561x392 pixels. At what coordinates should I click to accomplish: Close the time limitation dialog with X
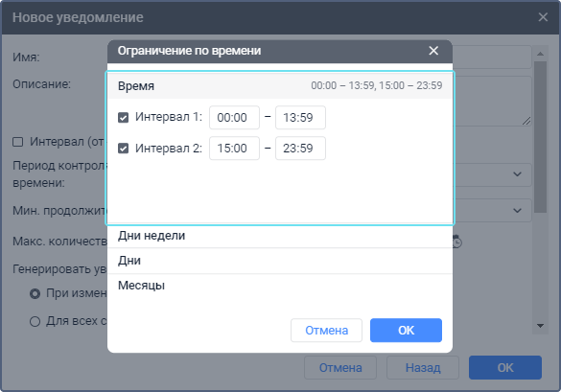433,51
